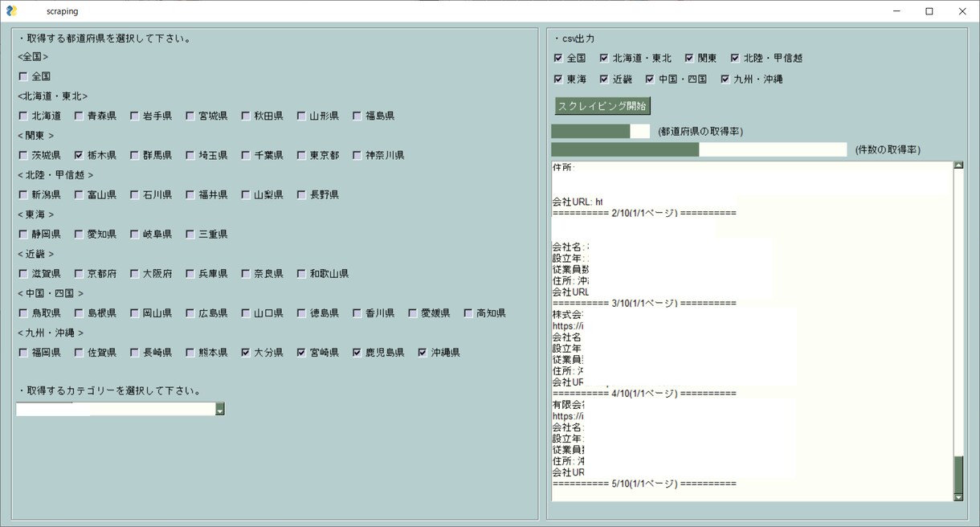Check the 東京都 checkbox

pos(301,155)
